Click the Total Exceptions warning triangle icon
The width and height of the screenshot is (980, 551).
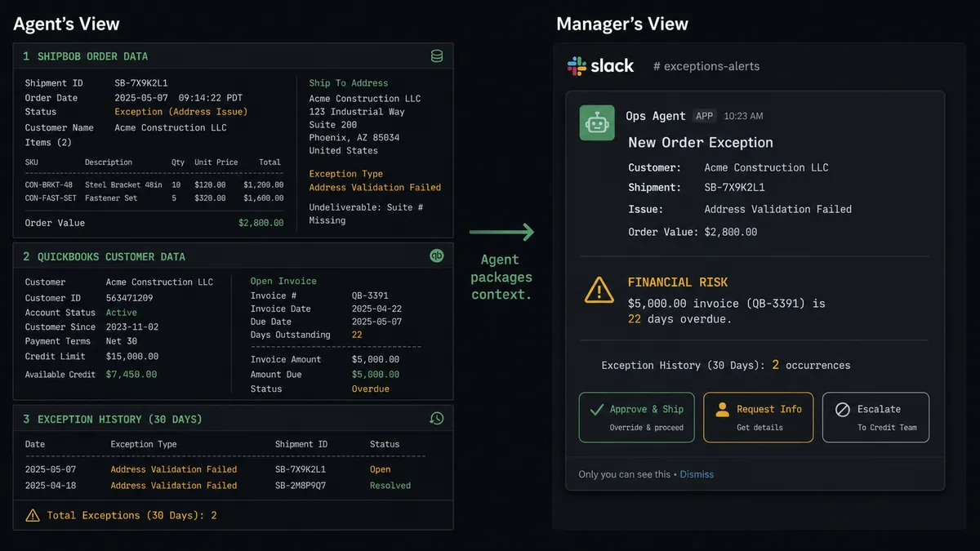(x=33, y=515)
